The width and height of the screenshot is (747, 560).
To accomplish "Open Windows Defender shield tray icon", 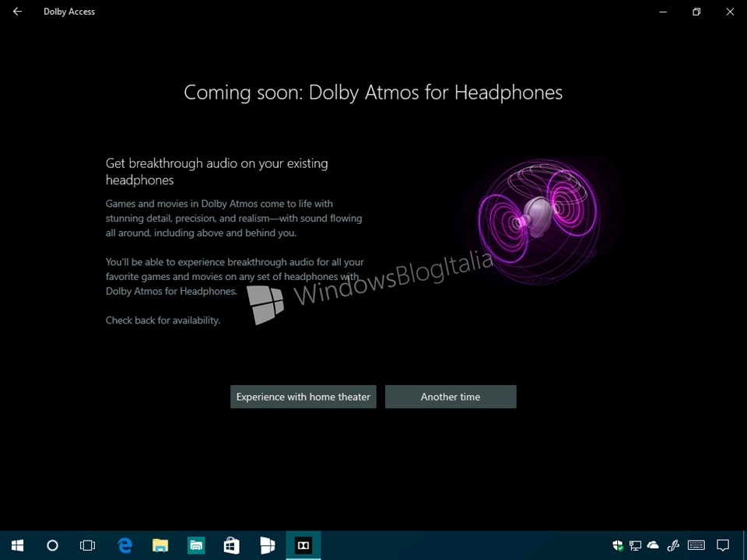I will pos(618,545).
